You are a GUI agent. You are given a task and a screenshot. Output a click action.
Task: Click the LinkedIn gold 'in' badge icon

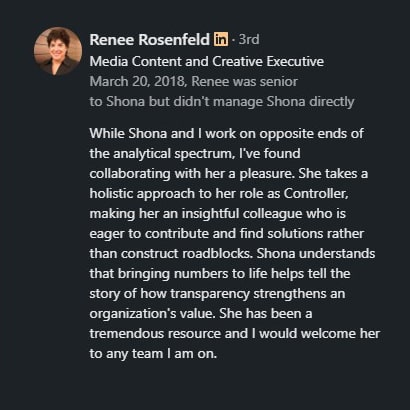221,39
